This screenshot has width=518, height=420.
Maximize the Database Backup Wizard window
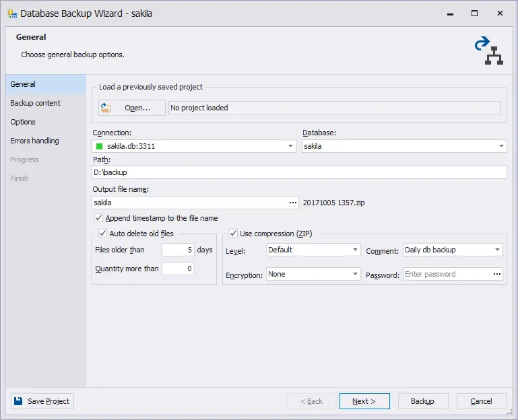tap(474, 13)
